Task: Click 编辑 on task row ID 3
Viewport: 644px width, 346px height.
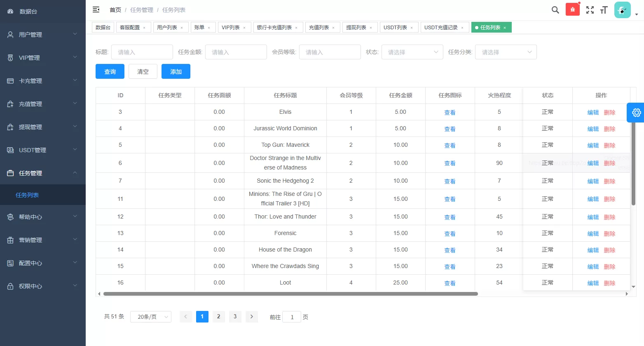Action: [x=592, y=112]
